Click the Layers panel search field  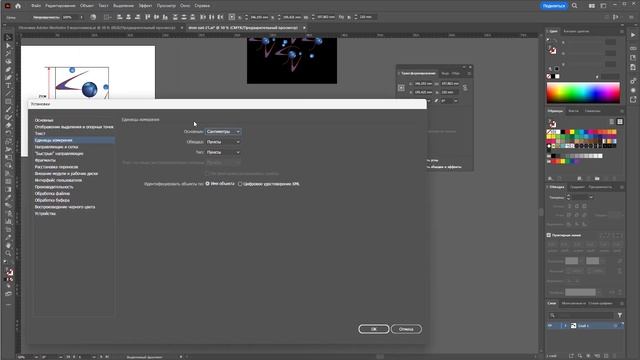coord(581,315)
